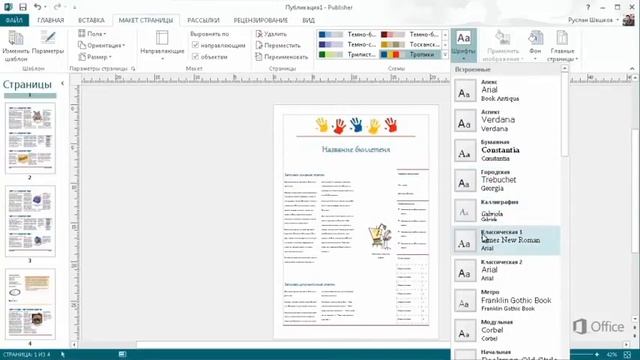Select the Arial / Book Antiqua font scheme
Screen dimensions: 640x360
pyautogui.click(x=506, y=90)
